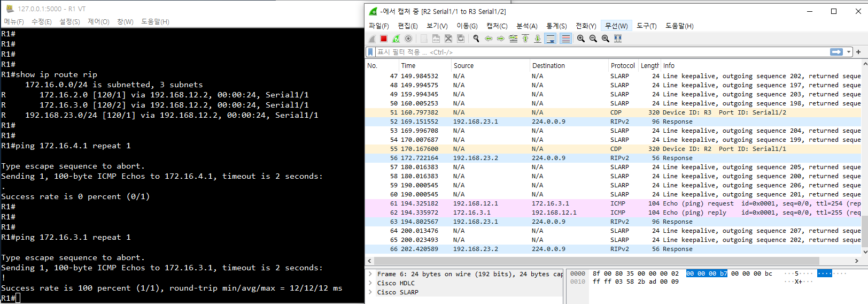
Task: Click highlighted hex bytes 00 00 00 b7
Action: pyautogui.click(x=707, y=273)
